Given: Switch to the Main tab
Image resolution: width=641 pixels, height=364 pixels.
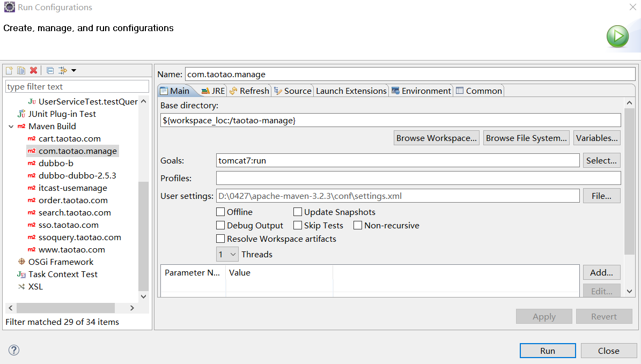Looking at the screenshot, I should coord(175,91).
